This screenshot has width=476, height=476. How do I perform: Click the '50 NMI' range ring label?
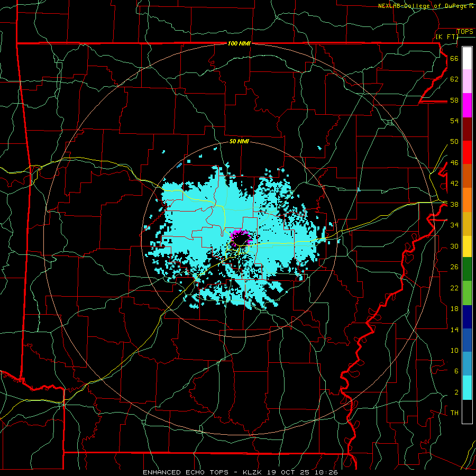(x=239, y=141)
